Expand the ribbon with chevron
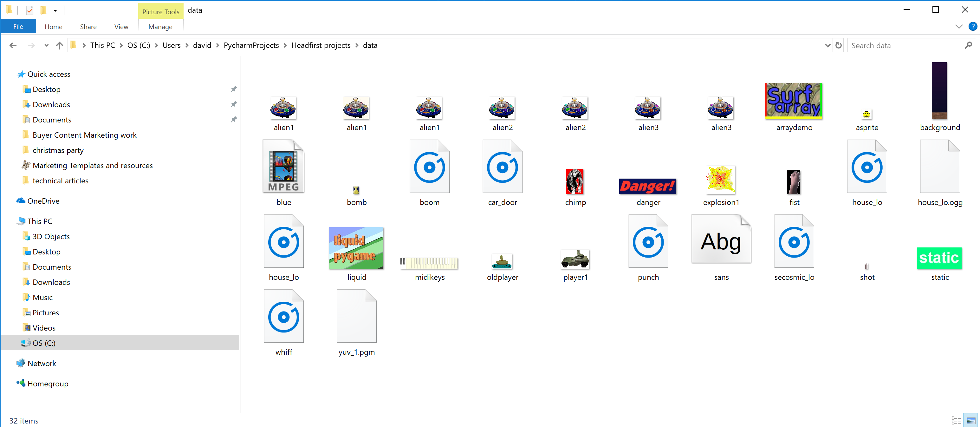Image resolution: width=980 pixels, height=427 pixels. (959, 27)
